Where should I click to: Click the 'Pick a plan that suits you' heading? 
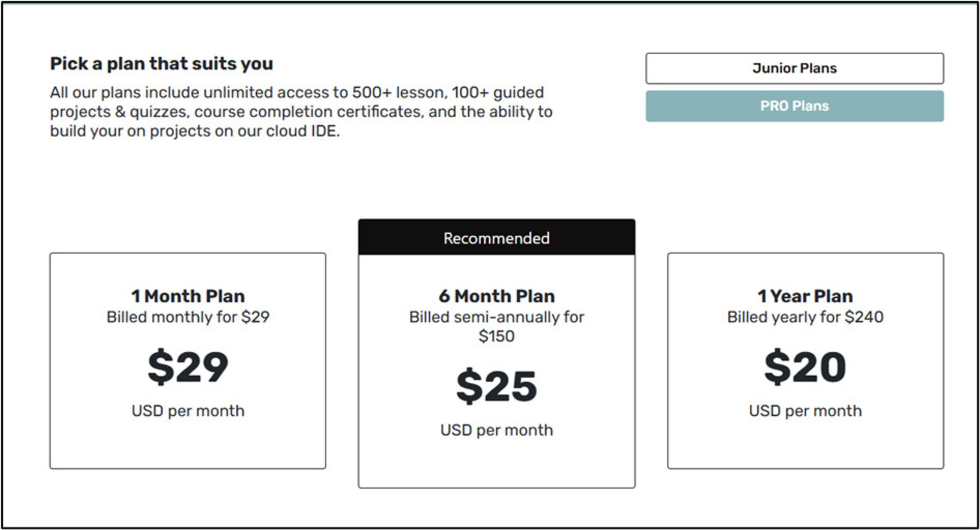(x=162, y=64)
